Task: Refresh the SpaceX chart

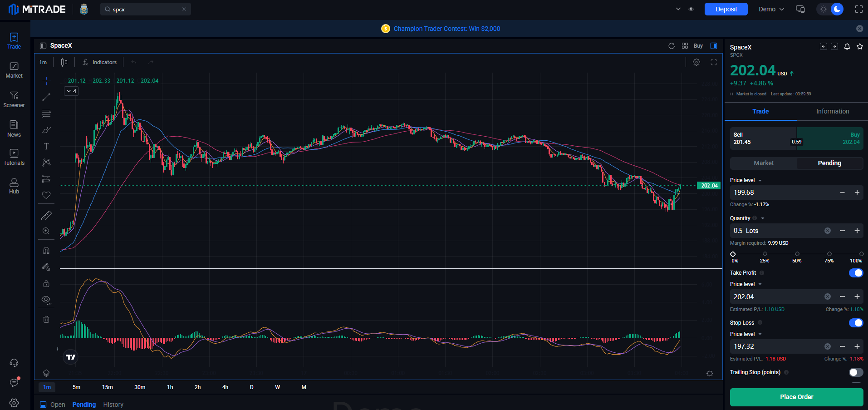Action: pyautogui.click(x=672, y=46)
